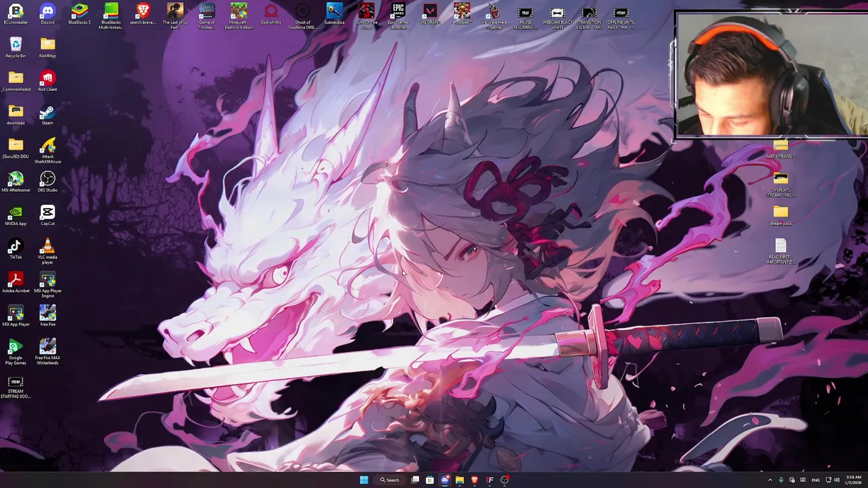Select the RAMMap folder icon

(x=47, y=47)
